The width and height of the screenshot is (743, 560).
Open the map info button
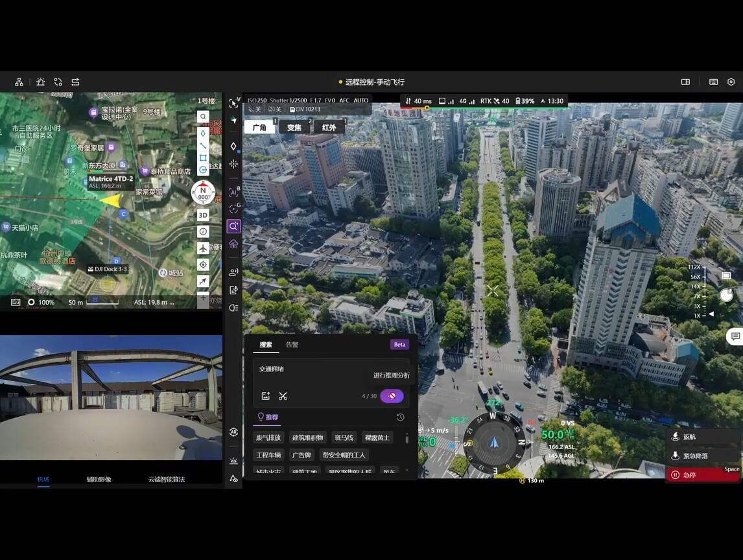click(x=203, y=231)
